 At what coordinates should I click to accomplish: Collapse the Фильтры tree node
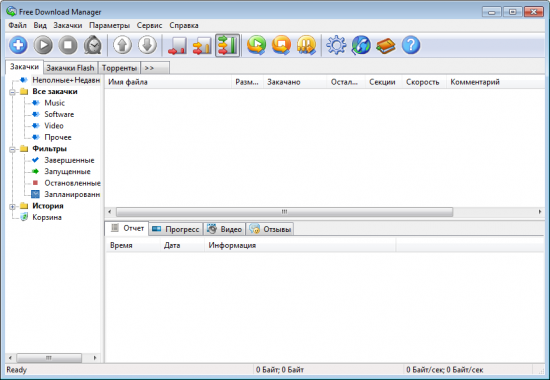point(13,149)
